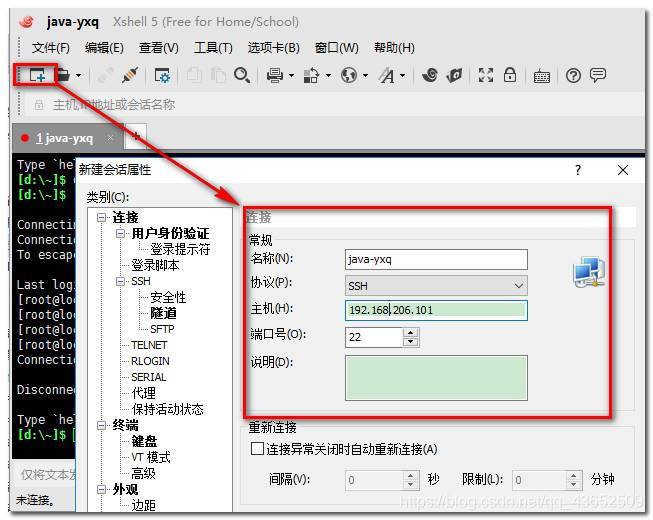Click the 名称(N) field containing java-yxq

[x=436, y=259]
